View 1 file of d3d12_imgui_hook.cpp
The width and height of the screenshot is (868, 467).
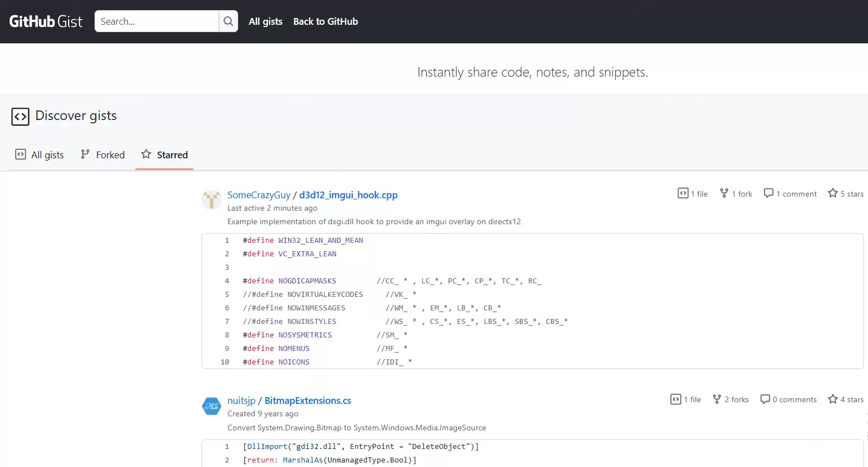pyautogui.click(x=693, y=193)
